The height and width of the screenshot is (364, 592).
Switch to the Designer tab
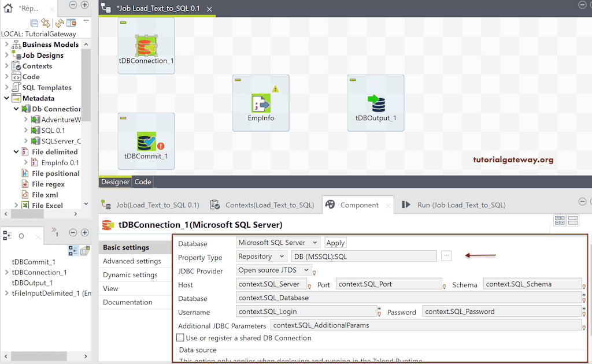coord(115,182)
